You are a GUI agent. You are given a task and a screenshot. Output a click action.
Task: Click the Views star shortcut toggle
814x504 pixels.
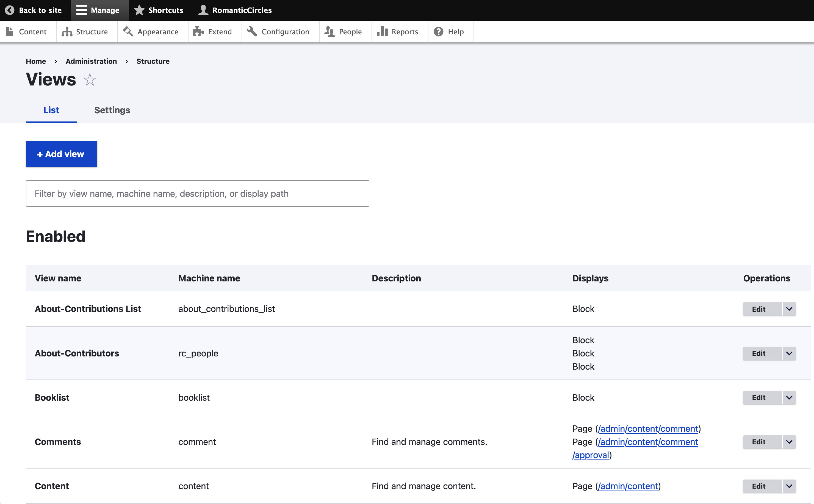coord(90,80)
